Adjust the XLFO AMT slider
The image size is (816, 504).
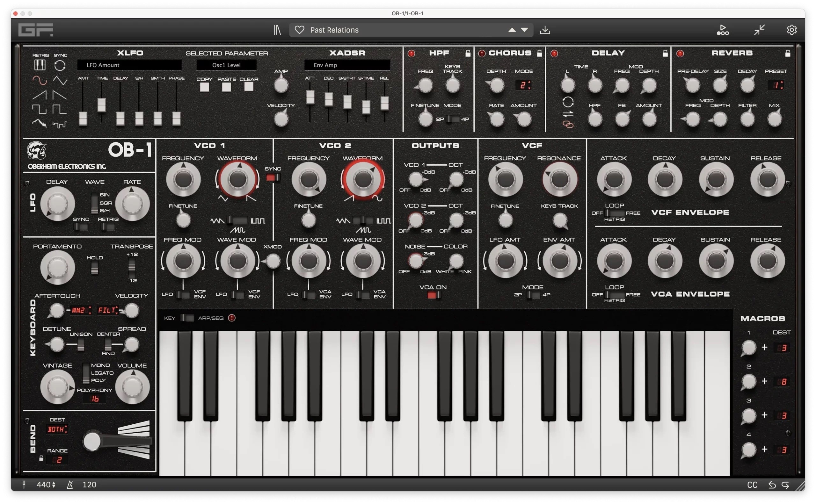(x=83, y=118)
